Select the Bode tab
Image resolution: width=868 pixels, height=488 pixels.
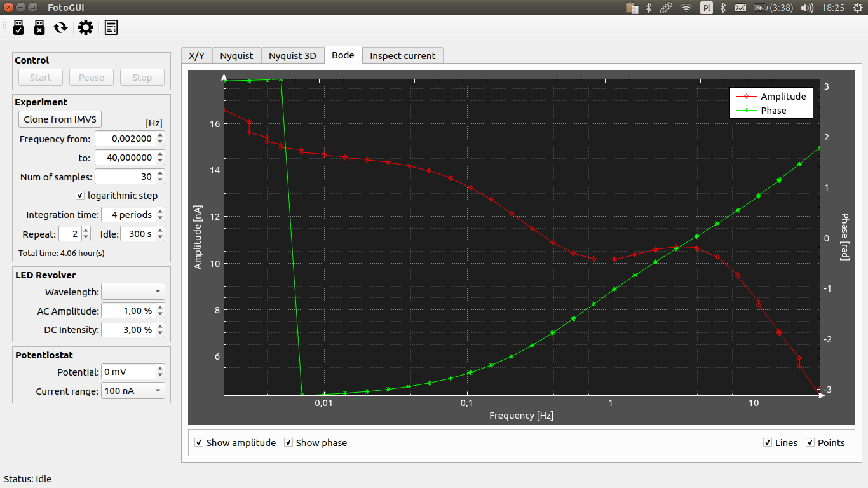pos(343,55)
